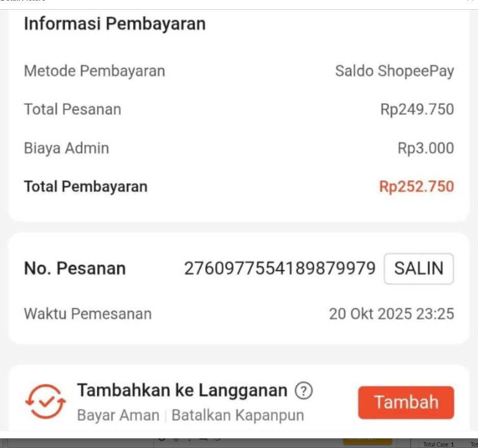The width and height of the screenshot is (478, 448).
Task: Select the order number 2760977554189879979
Action: coord(279,268)
